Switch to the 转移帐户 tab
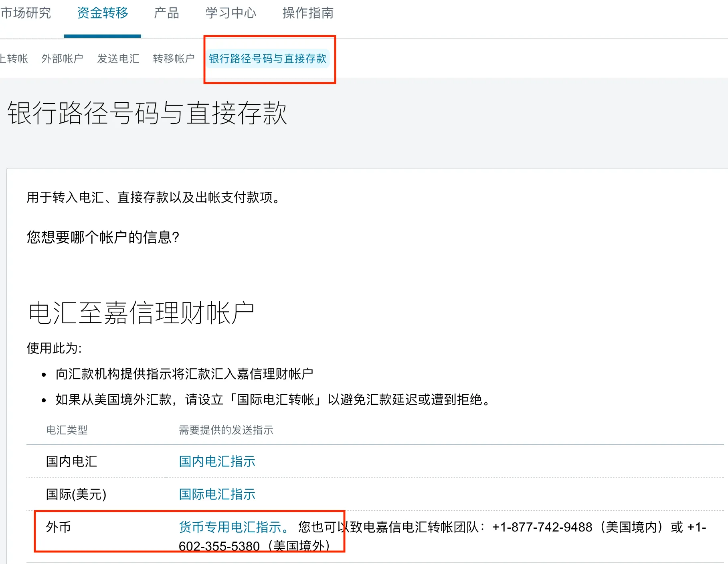 click(x=173, y=59)
